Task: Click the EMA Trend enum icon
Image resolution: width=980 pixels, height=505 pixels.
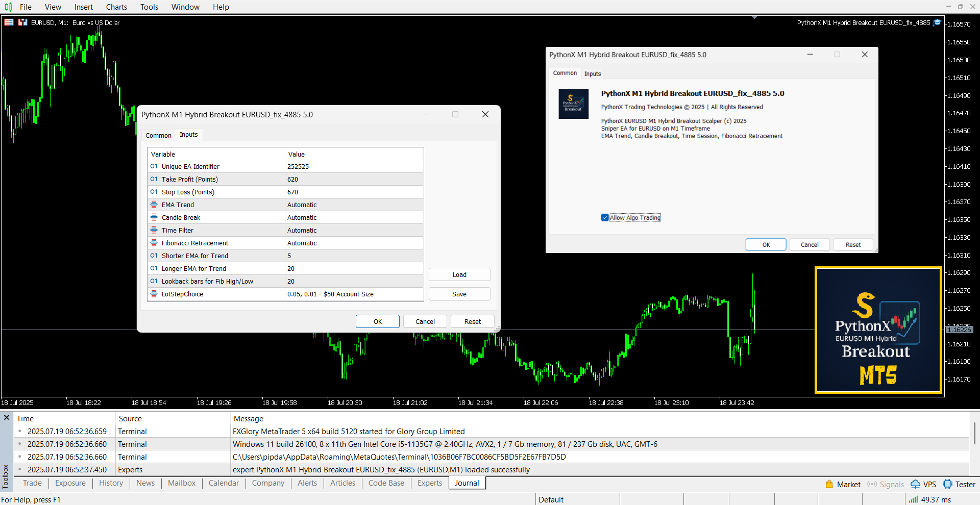Action: [x=154, y=205]
